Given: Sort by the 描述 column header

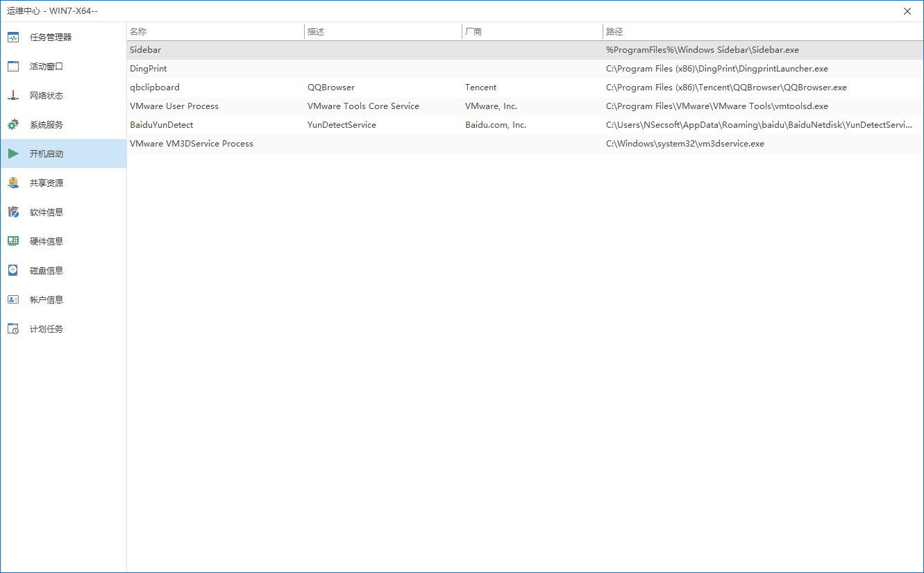Looking at the screenshot, I should click(x=383, y=32).
